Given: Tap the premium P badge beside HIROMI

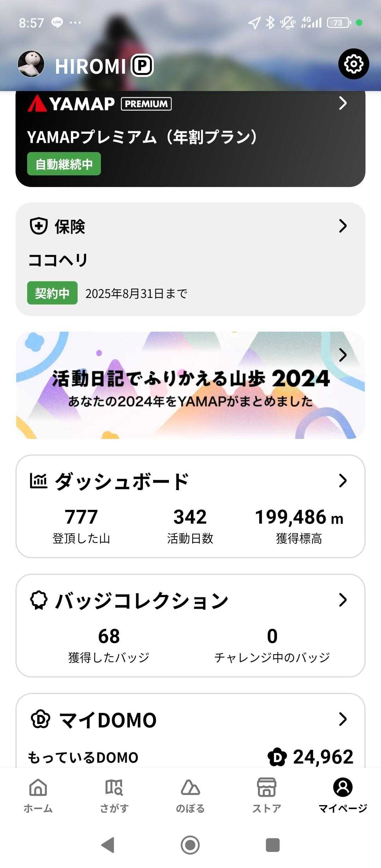Looking at the screenshot, I should [x=142, y=66].
